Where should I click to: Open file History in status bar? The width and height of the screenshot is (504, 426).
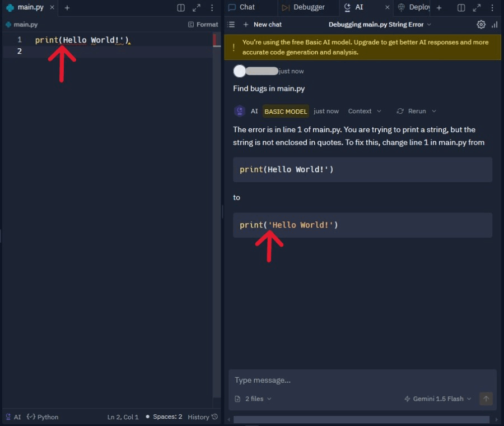[x=203, y=416]
